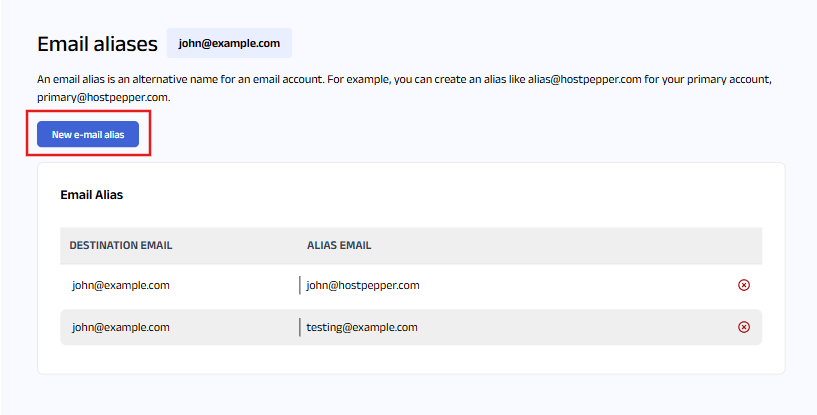Click the Email Alias card title

(x=92, y=195)
